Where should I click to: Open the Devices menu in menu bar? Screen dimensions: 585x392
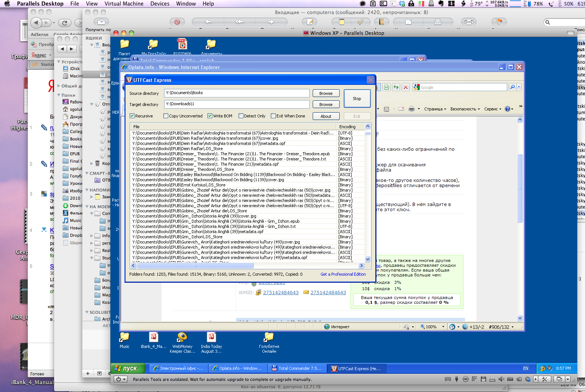160,4
